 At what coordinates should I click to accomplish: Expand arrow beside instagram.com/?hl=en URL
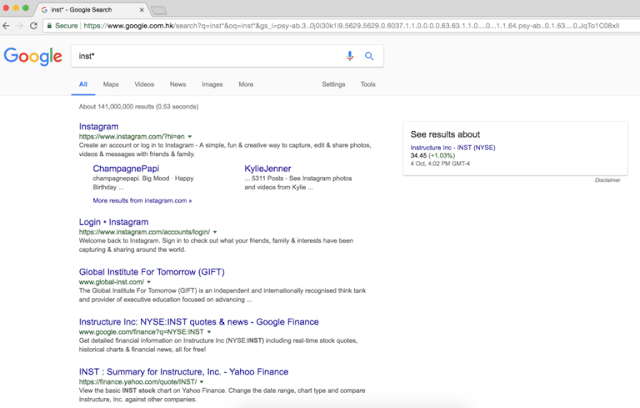tap(190, 137)
